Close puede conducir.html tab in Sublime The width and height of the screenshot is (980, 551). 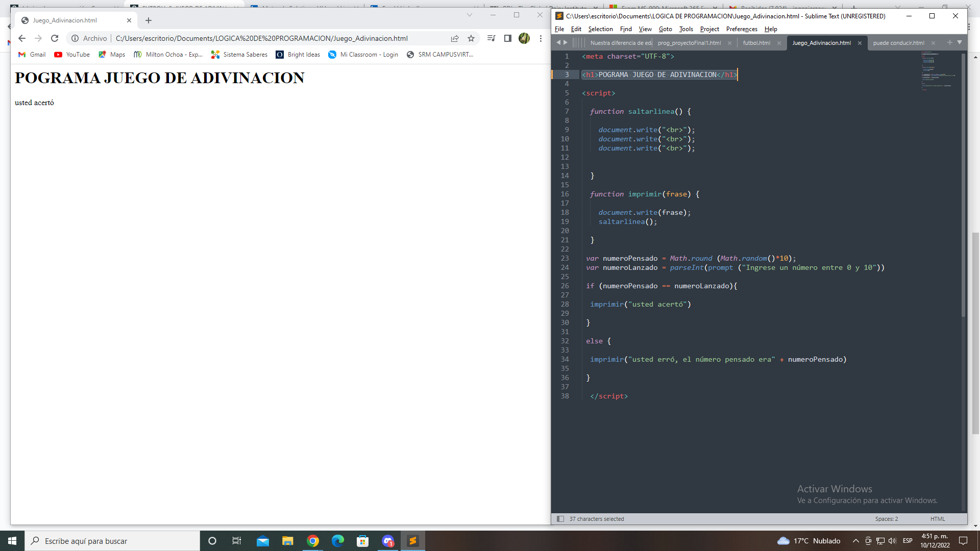point(933,43)
